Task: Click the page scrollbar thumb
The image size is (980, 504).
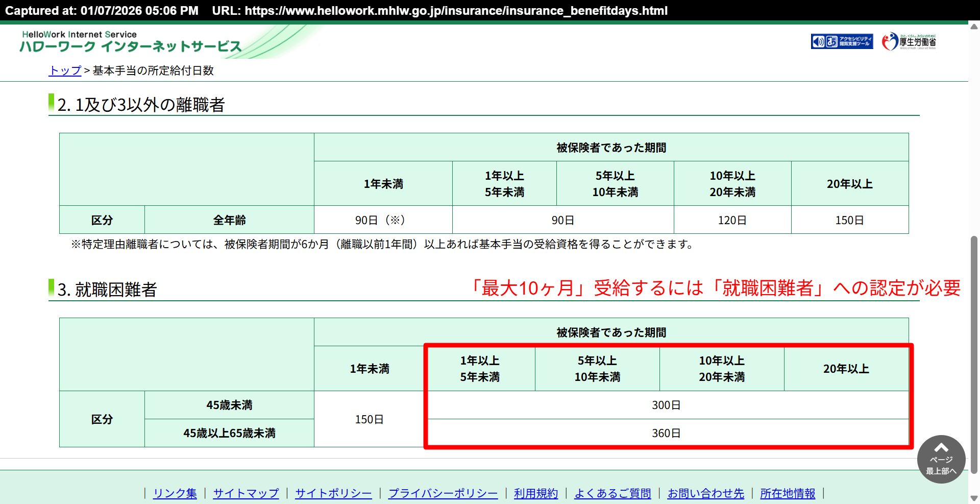Action: point(974,355)
